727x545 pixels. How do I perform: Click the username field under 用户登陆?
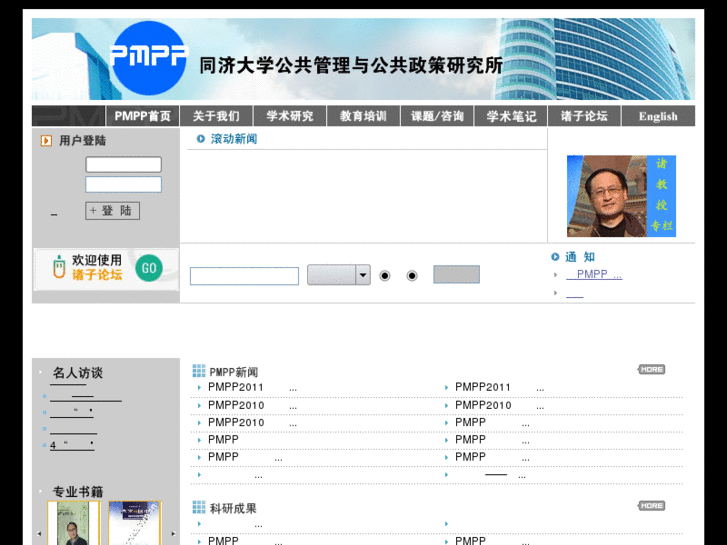pyautogui.click(x=123, y=164)
